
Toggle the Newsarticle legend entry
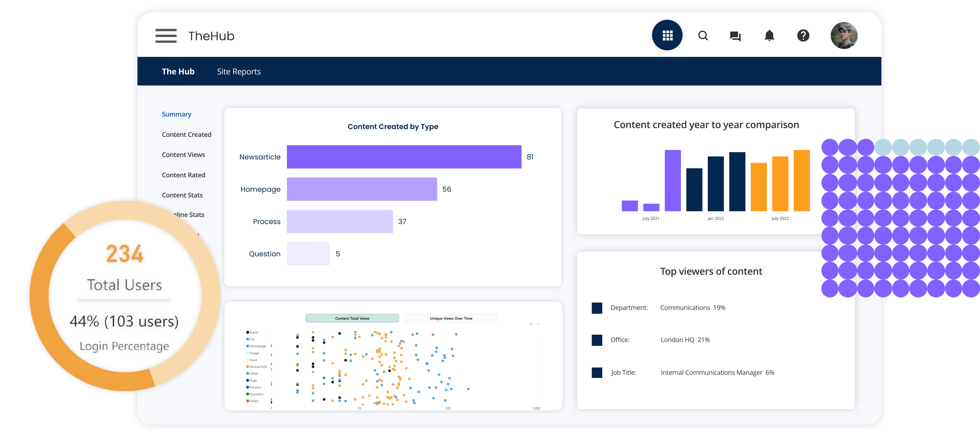[258, 367]
